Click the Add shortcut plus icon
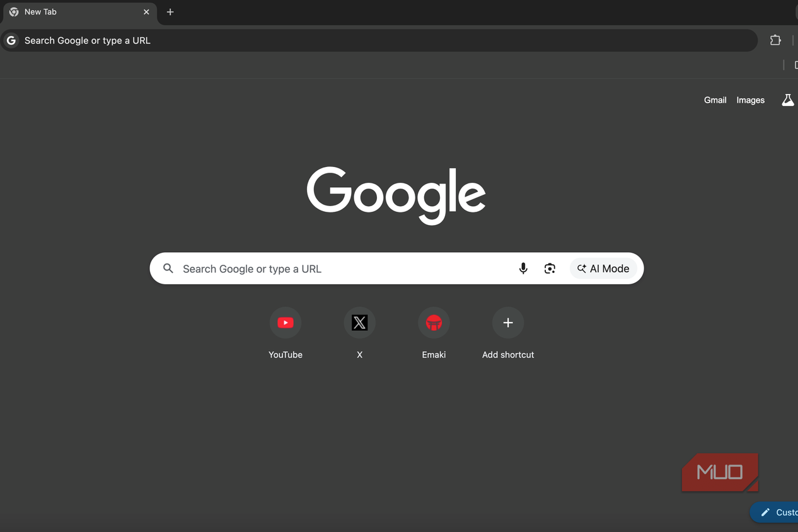The width and height of the screenshot is (798, 532). click(508, 323)
